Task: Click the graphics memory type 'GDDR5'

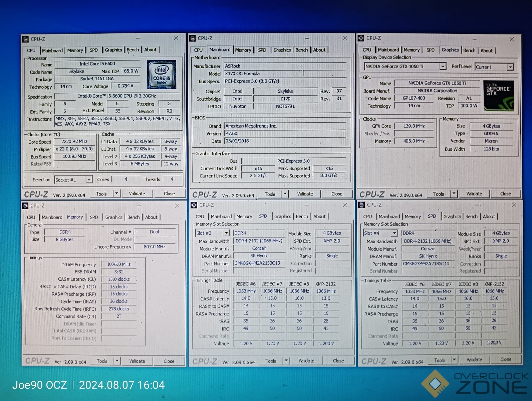Action: [491, 133]
